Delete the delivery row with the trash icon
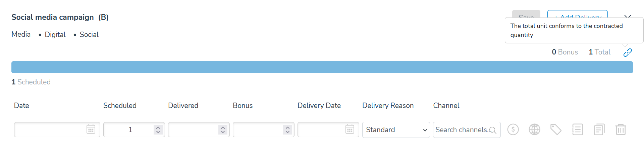The width and height of the screenshot is (644, 149). 621,129
